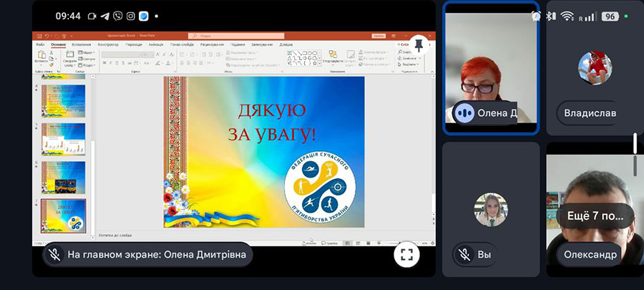Open the Telegram notification icon in status bar
The image size is (644, 290).
coord(104,16)
